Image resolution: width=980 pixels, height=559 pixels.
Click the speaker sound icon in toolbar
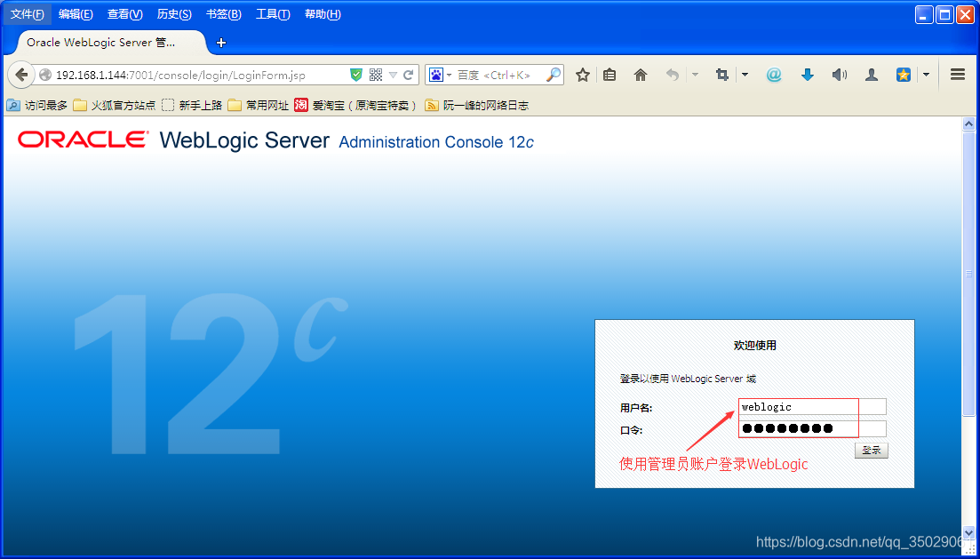pyautogui.click(x=840, y=75)
